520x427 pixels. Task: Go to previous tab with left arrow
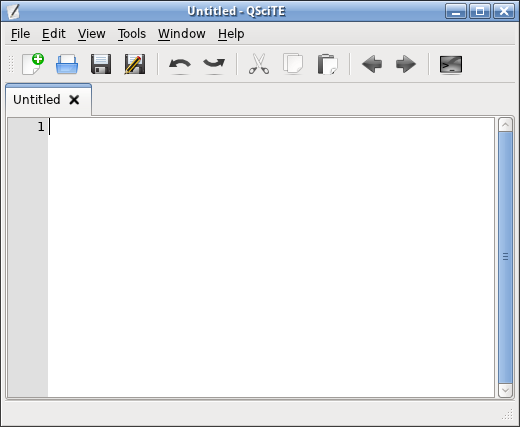(x=372, y=64)
